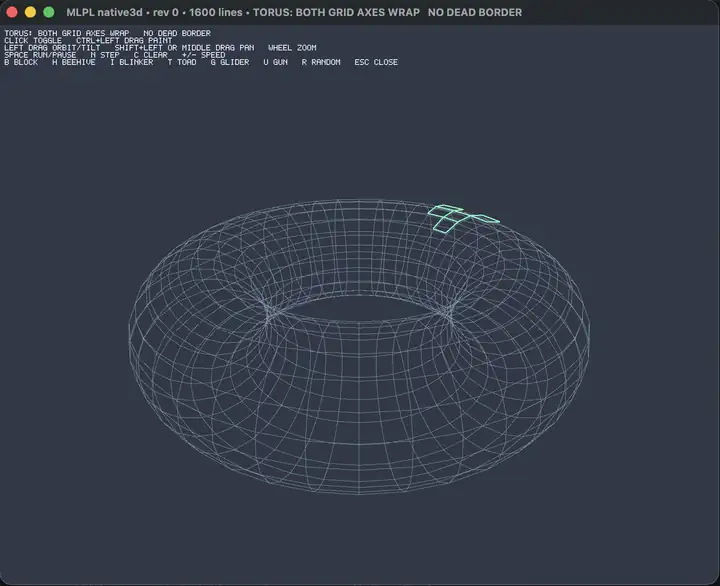Click "1600 lines" in the title bar
Image resolution: width=720 pixels, height=586 pixels.
[215, 12]
